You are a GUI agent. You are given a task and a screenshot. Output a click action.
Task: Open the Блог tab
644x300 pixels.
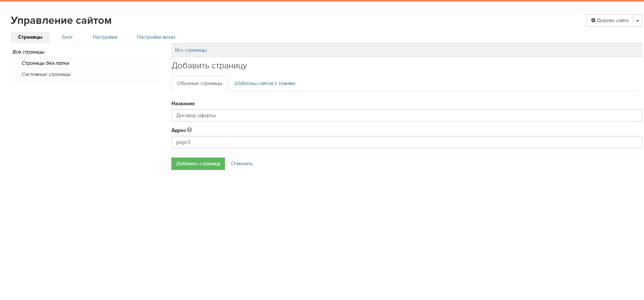[x=67, y=37]
